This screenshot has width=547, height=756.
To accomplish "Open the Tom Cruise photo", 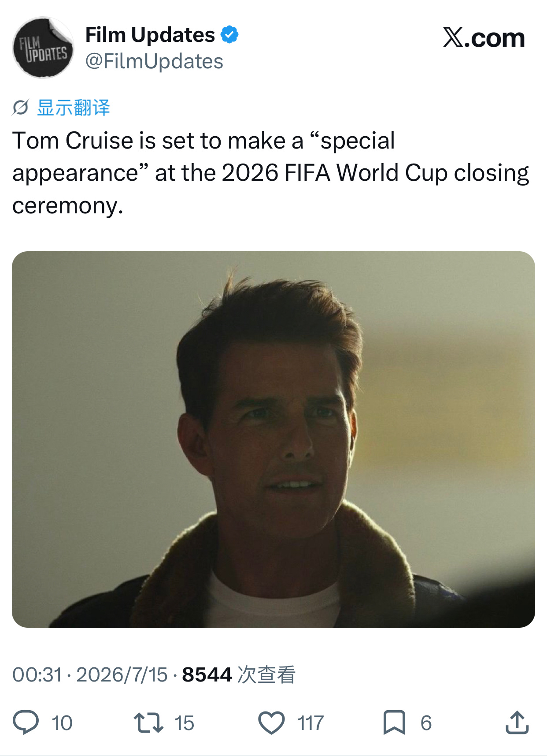I will pyautogui.click(x=273, y=439).
